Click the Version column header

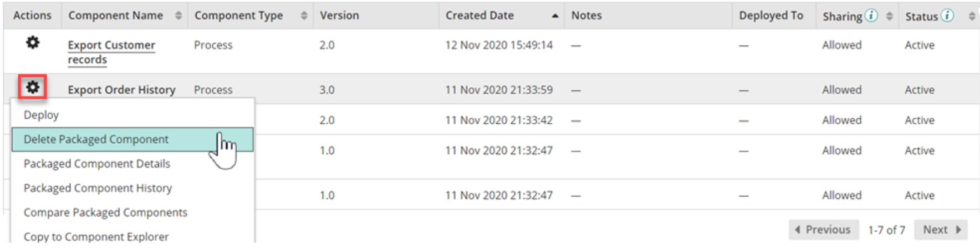point(339,16)
